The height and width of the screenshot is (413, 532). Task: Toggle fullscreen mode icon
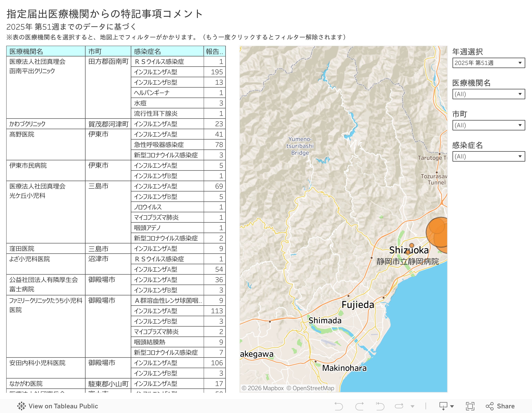(470, 406)
